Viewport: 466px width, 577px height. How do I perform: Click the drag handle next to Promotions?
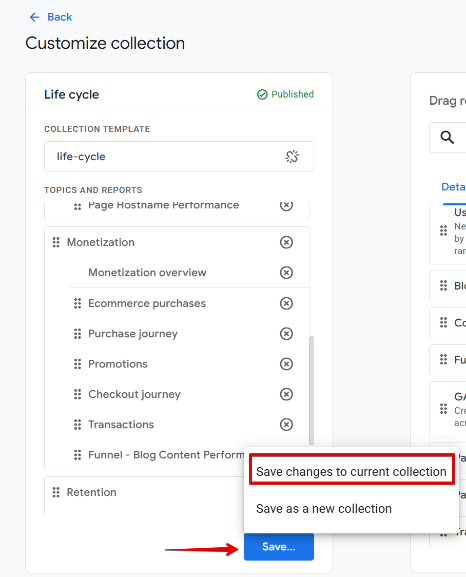[77, 364]
